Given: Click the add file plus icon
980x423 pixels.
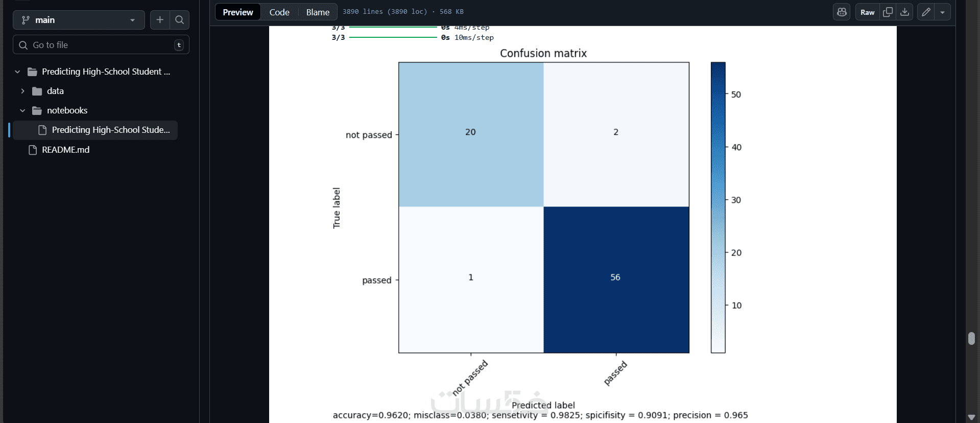Looking at the screenshot, I should pyautogui.click(x=160, y=20).
